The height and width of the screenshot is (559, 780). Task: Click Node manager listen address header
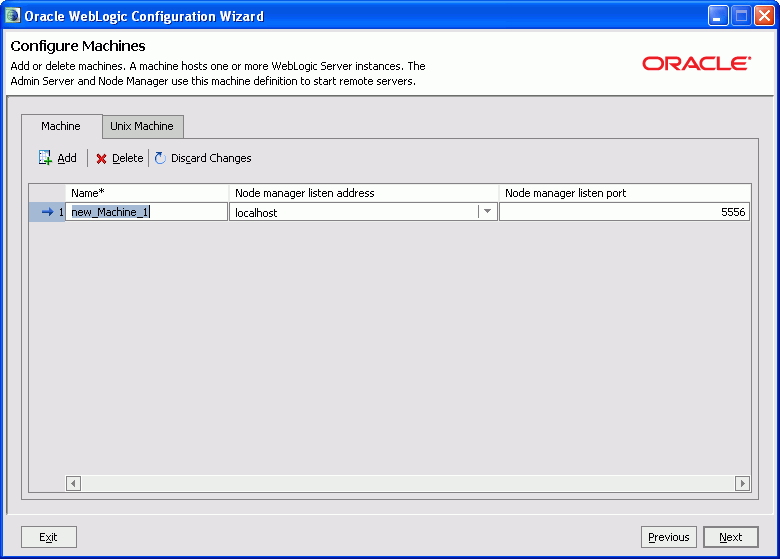(x=364, y=193)
